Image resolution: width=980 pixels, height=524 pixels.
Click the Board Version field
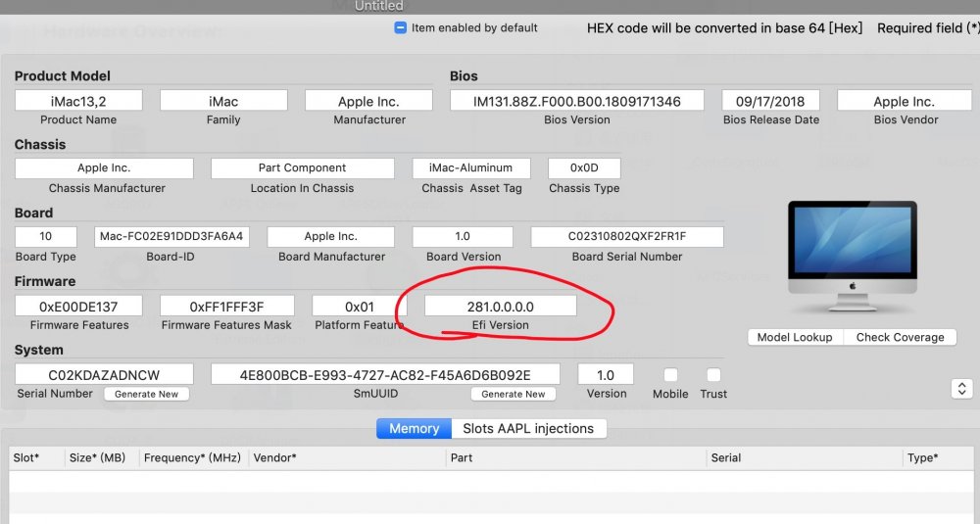click(x=463, y=237)
